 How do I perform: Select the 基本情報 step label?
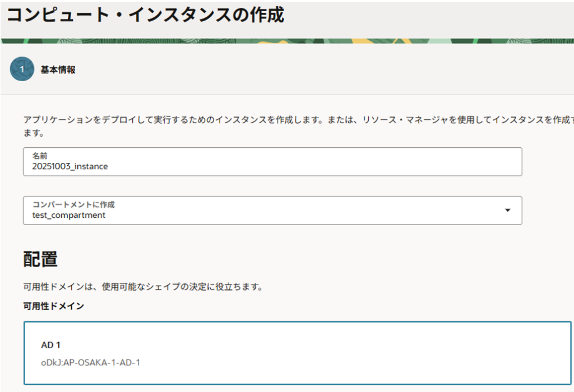point(58,70)
